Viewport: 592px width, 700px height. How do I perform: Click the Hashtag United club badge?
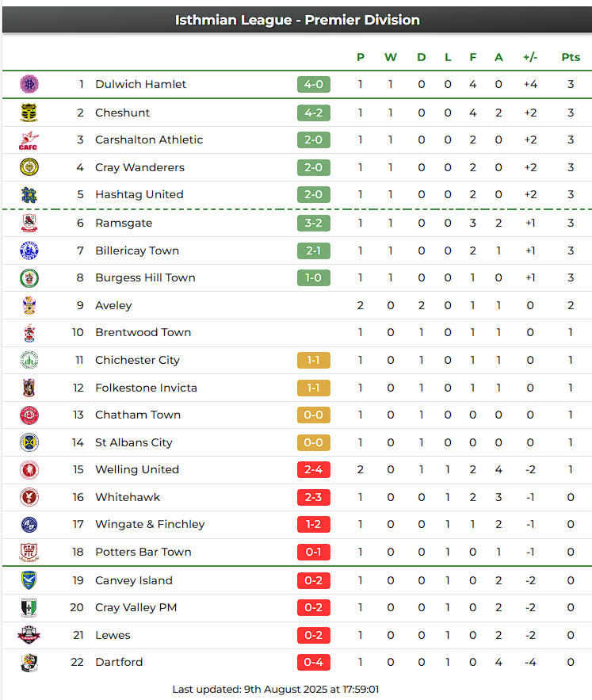(x=29, y=195)
